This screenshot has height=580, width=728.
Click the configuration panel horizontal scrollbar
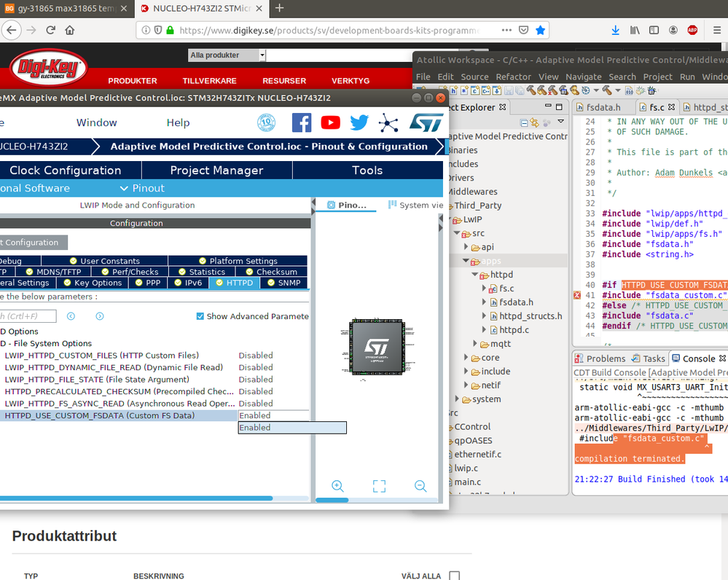point(136,498)
